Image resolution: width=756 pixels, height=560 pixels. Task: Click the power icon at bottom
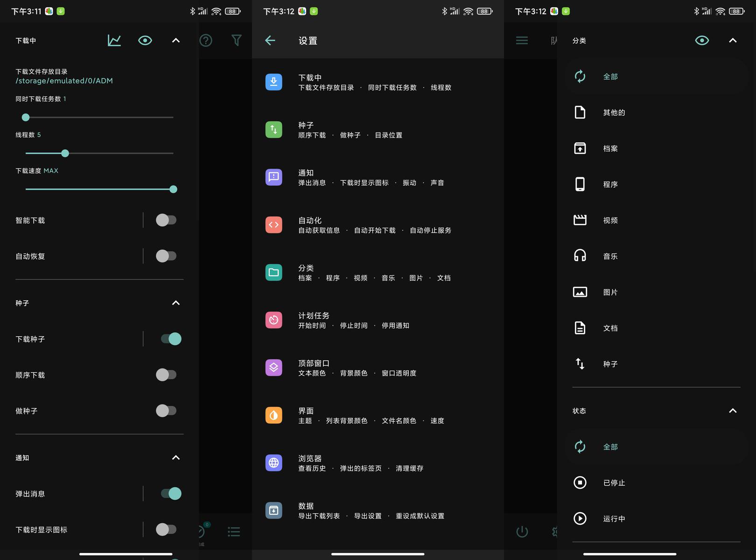(522, 532)
